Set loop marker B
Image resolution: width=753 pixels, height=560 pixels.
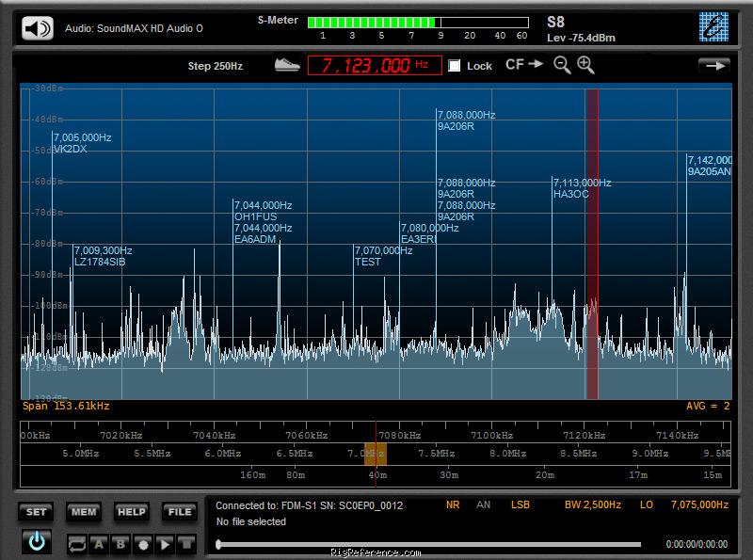[121, 544]
